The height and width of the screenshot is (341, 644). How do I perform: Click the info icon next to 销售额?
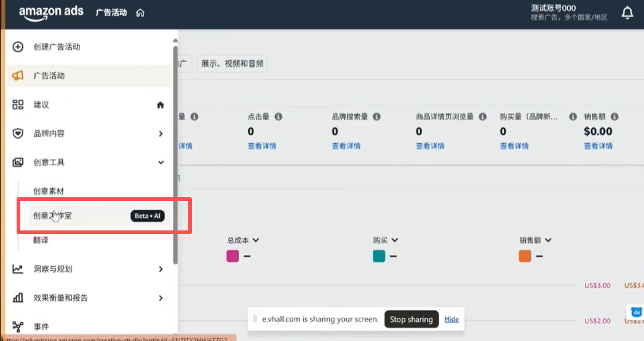tap(614, 117)
